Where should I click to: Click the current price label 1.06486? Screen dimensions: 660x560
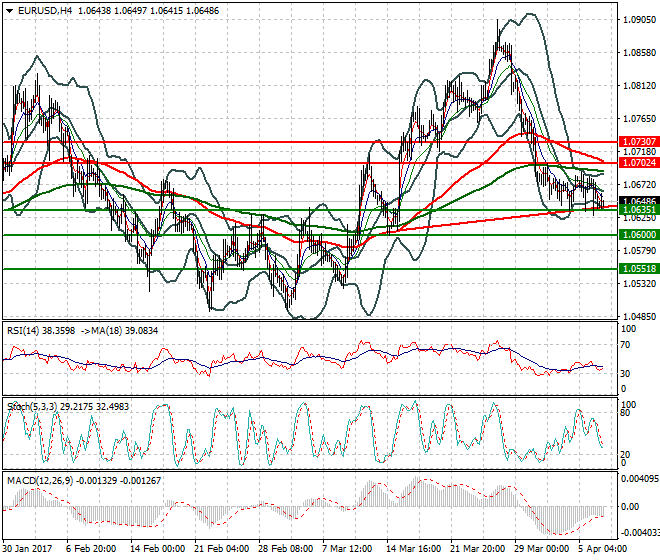click(x=639, y=201)
